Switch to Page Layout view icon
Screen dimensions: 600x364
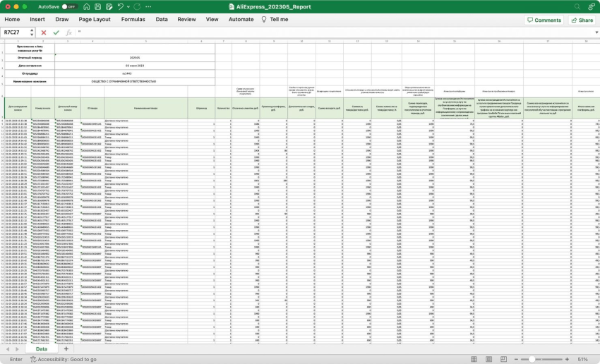(x=488, y=359)
